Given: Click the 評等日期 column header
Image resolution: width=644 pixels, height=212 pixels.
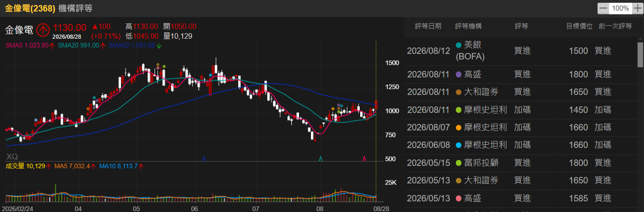Looking at the screenshot, I should pos(428,26).
